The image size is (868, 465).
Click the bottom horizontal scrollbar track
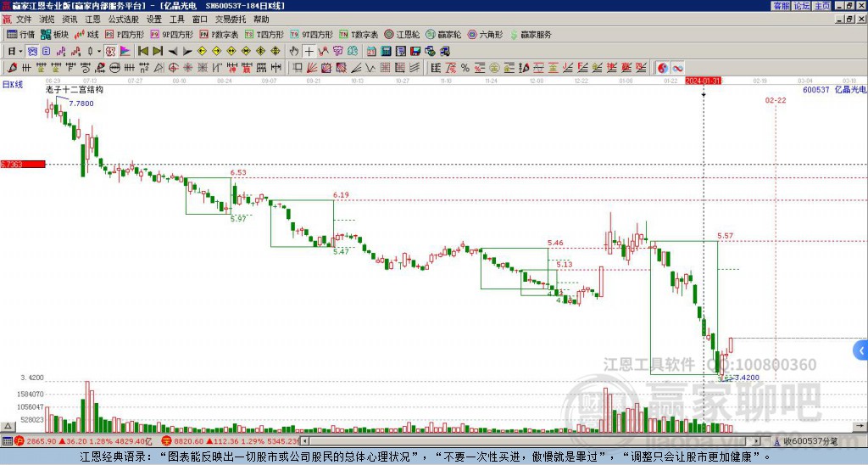tap(529, 441)
